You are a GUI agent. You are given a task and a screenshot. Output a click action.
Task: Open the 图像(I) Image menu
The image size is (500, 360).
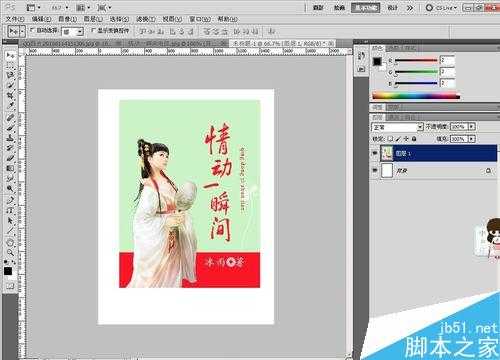(67, 19)
